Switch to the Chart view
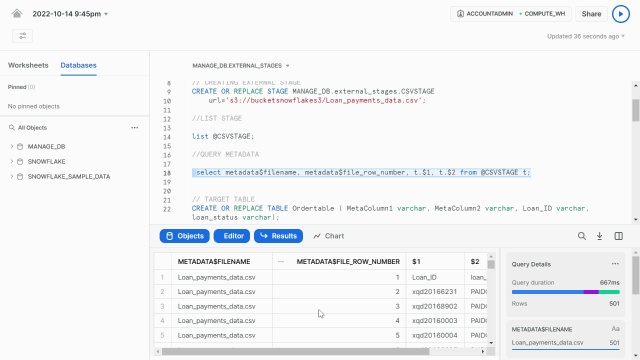Screen dimensions: 640x360 pos(329,236)
